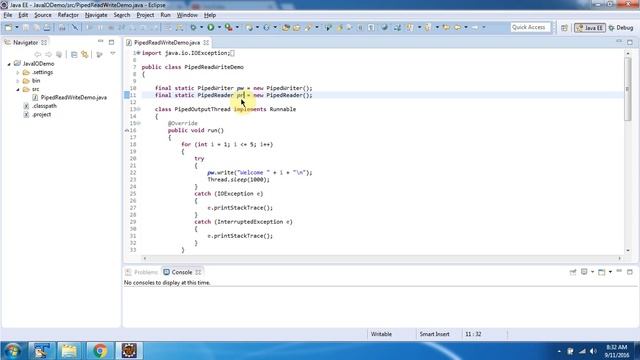Click Forward navigation arrow in toolbar
The height and width of the screenshot is (360, 640).
coord(475,27)
